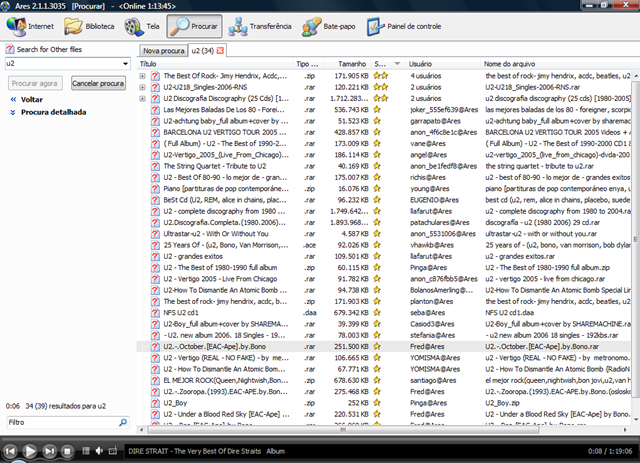The height and width of the screenshot is (463, 640).
Task: Switch to the Nova procura tab
Action: 163,50
